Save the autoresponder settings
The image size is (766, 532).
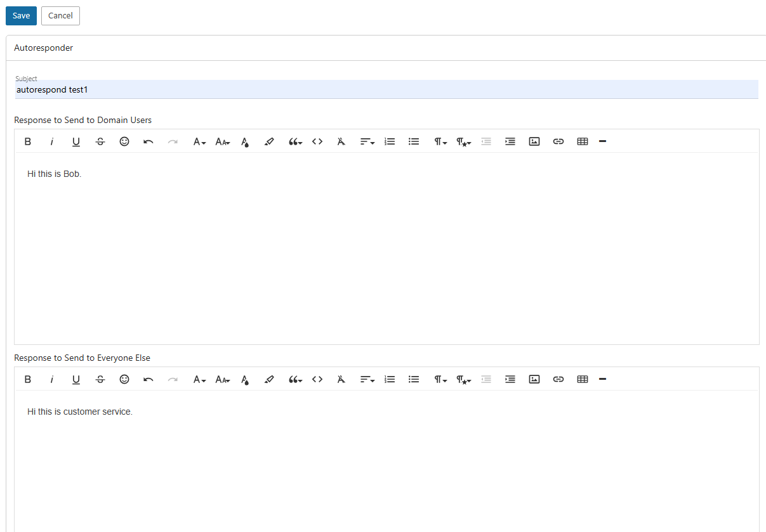coord(21,16)
